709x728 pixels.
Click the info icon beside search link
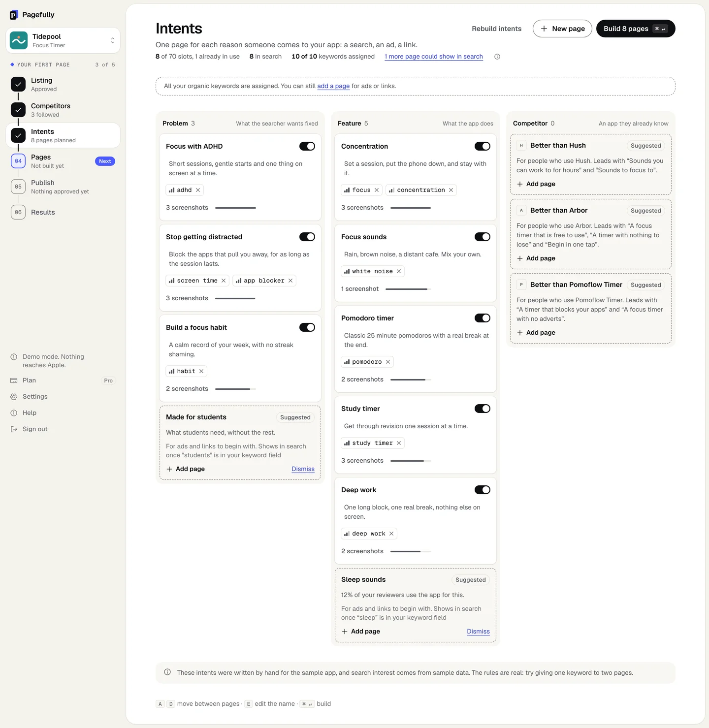(497, 57)
